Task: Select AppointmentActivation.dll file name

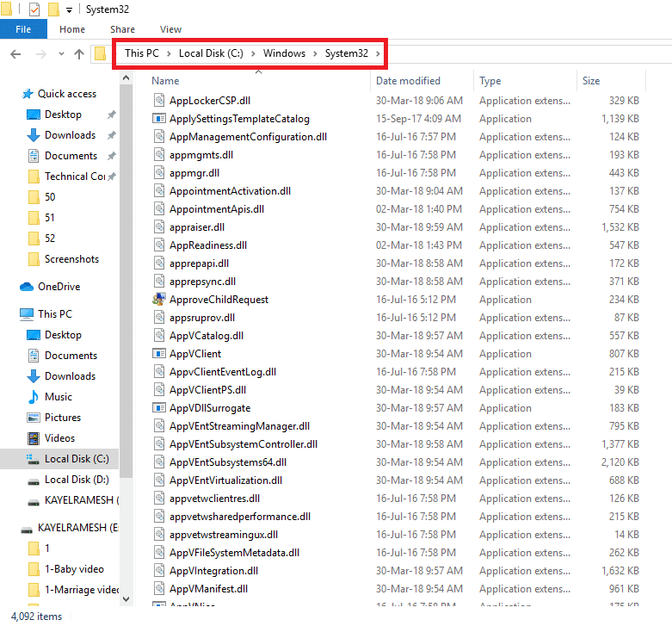Action: click(x=230, y=191)
